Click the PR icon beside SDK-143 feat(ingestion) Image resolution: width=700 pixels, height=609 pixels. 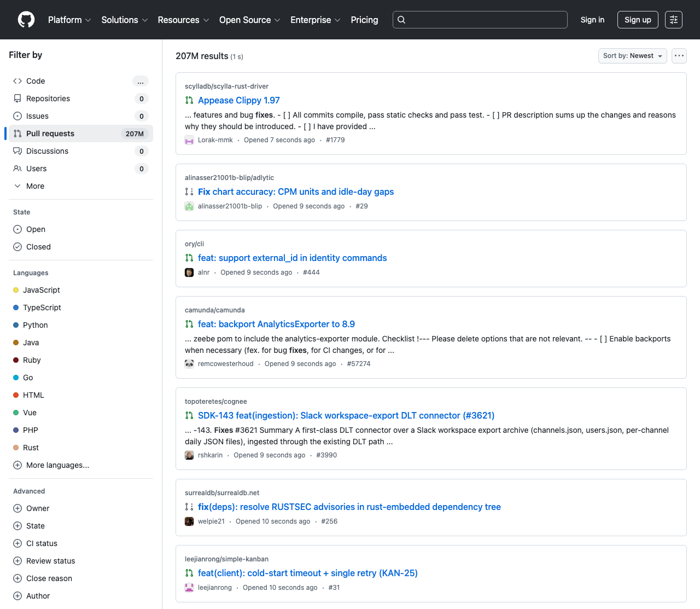(x=189, y=415)
